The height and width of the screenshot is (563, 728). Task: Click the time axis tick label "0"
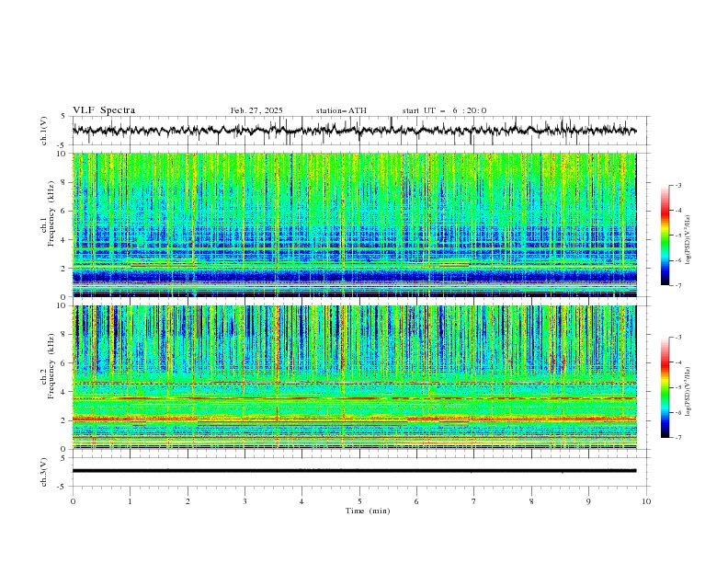[x=73, y=501]
